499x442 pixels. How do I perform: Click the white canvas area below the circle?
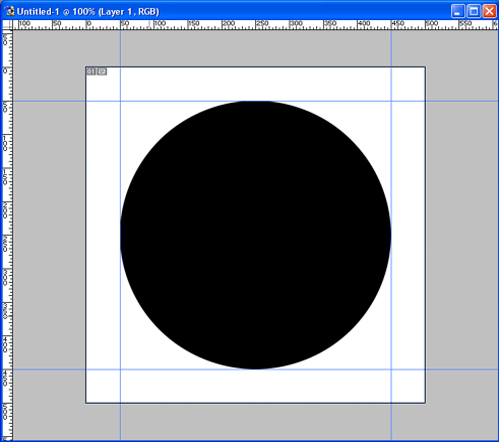coord(256,386)
